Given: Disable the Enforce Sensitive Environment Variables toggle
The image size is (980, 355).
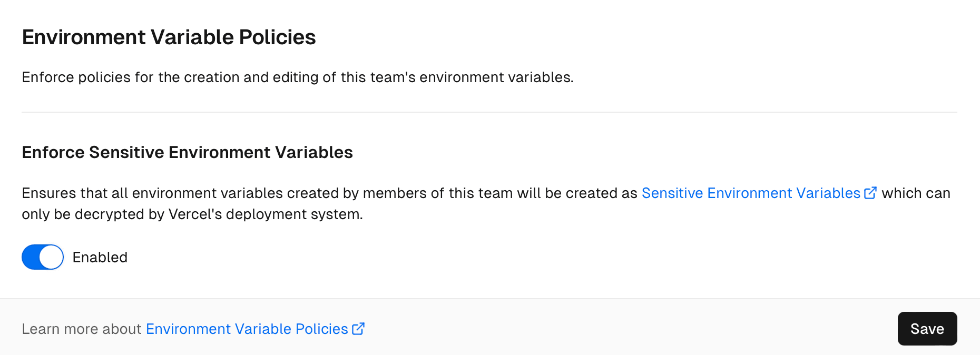Looking at the screenshot, I should [x=42, y=257].
